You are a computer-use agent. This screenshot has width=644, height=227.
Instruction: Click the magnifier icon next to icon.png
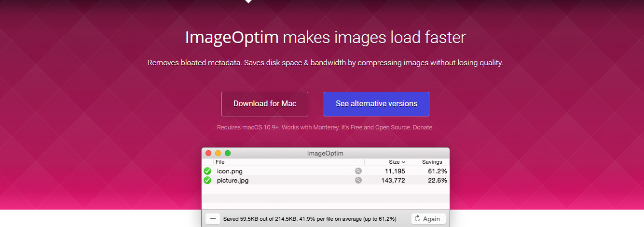tap(358, 171)
